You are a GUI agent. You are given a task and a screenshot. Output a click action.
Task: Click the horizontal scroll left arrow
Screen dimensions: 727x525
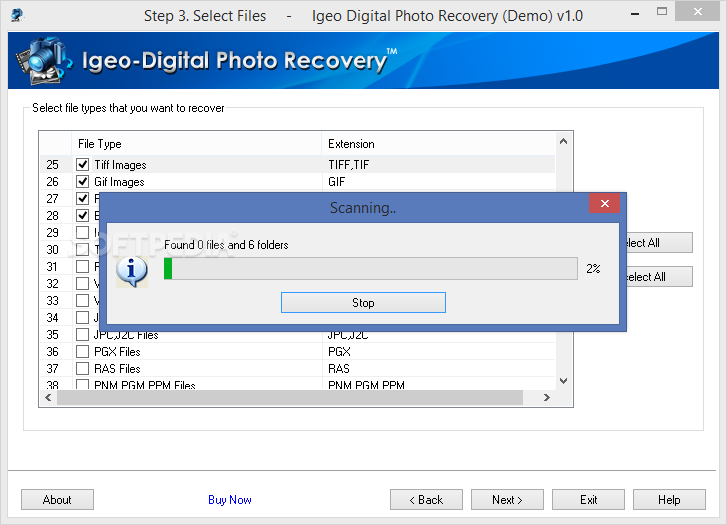coord(48,397)
